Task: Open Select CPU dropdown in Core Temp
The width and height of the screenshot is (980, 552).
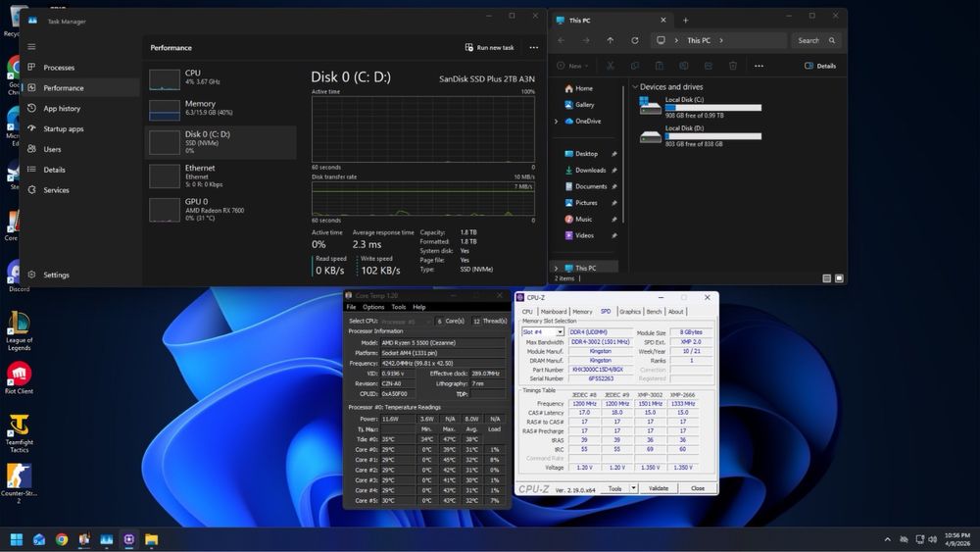Action: tap(407, 321)
